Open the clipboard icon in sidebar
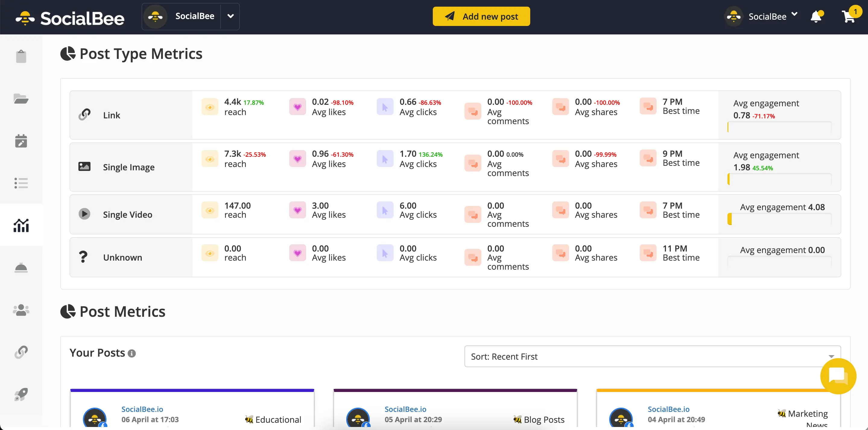The image size is (868, 430). [21, 56]
